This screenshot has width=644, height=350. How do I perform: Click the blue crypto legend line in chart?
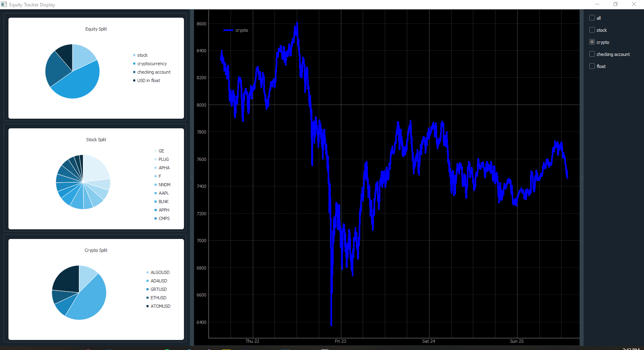(228, 30)
